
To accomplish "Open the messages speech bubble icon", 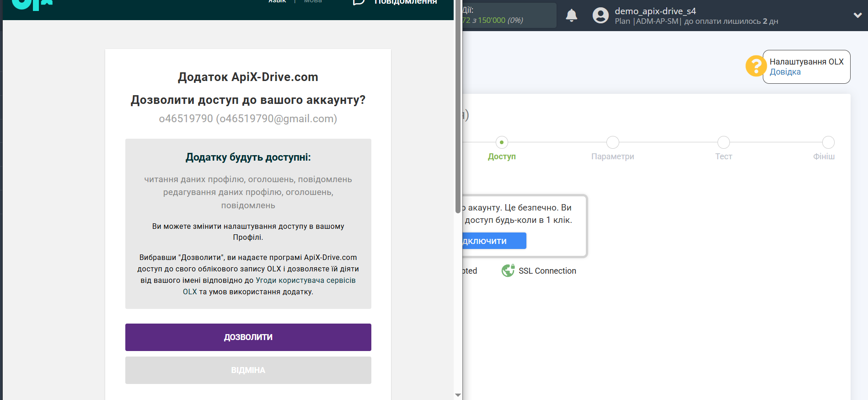I will point(359,2).
